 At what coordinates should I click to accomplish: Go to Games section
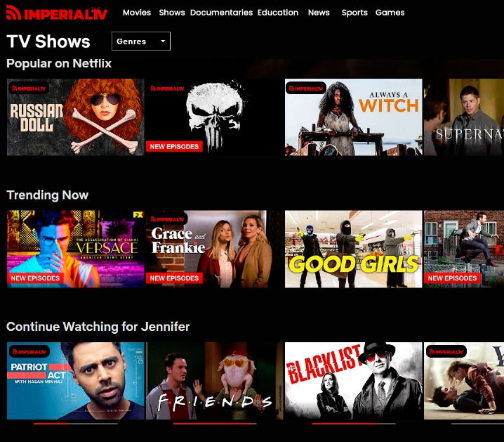pos(390,13)
